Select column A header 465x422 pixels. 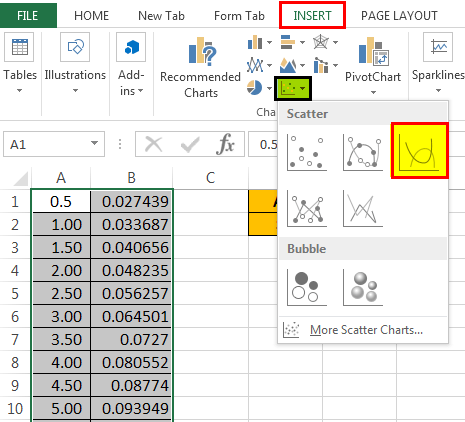tap(61, 178)
